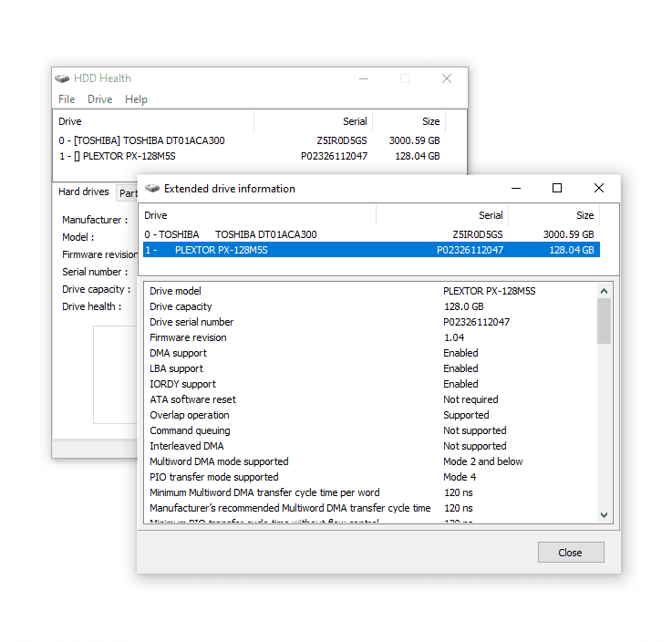Switch to the Hard drives tab
The width and height of the screenshot is (672, 642).
(84, 192)
